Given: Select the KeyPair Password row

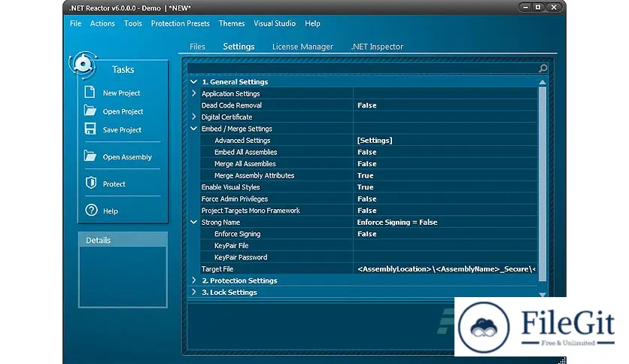Looking at the screenshot, I should (369, 257).
